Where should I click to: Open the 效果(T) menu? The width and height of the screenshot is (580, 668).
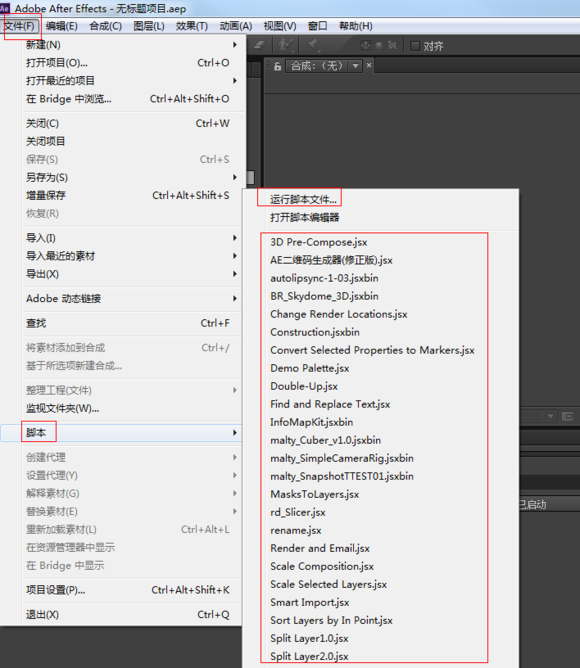tap(192, 26)
